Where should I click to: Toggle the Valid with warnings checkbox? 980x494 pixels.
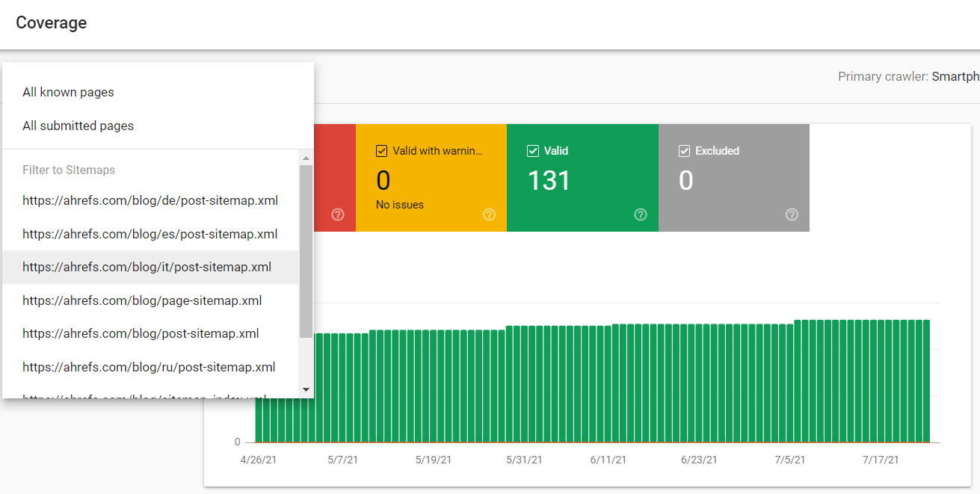[x=381, y=151]
